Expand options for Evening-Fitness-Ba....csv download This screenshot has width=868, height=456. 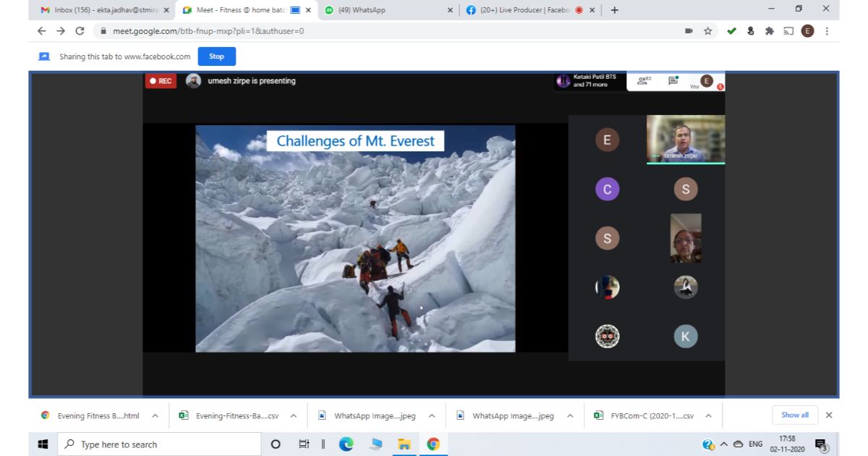point(293,415)
